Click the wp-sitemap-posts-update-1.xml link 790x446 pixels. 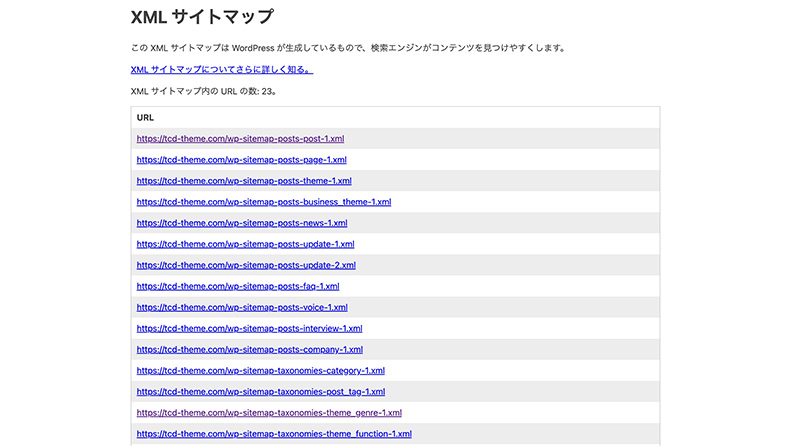[x=245, y=244]
